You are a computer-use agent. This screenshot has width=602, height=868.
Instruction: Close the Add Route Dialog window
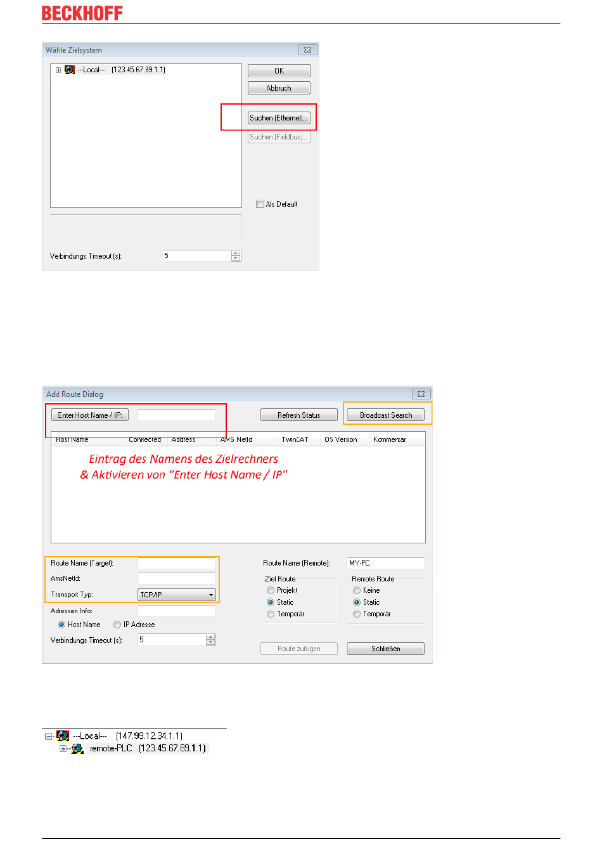tap(421, 394)
